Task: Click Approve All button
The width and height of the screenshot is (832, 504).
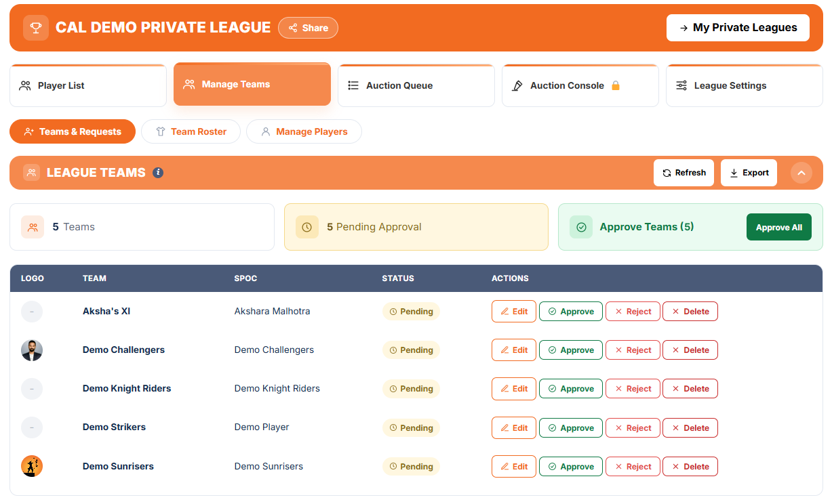Action: click(779, 227)
